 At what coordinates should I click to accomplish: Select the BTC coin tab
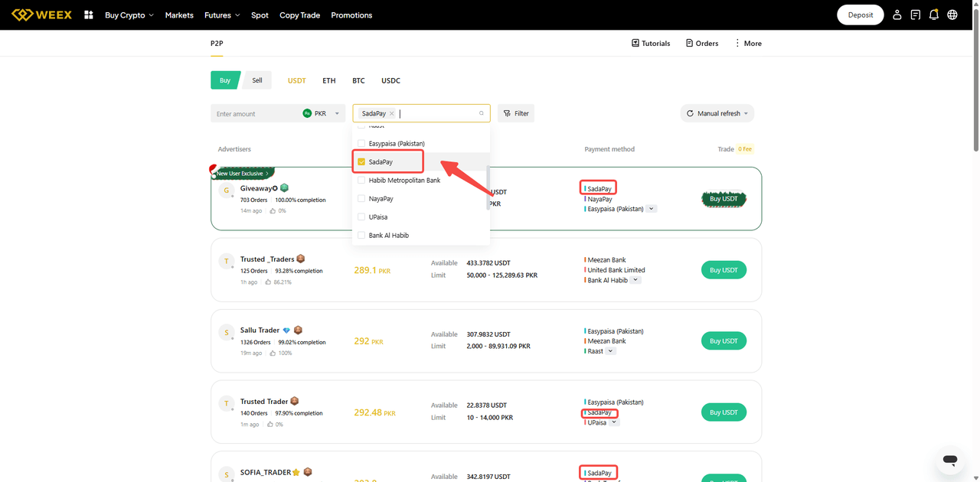click(x=358, y=80)
